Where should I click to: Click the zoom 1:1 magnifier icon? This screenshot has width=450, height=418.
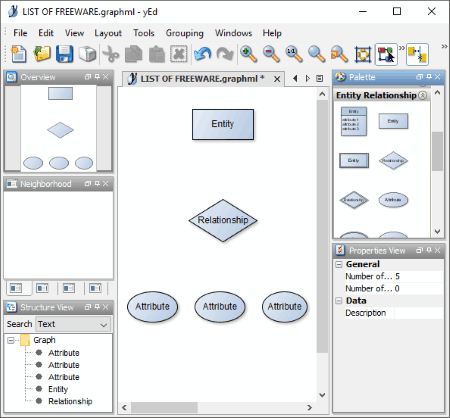click(294, 54)
